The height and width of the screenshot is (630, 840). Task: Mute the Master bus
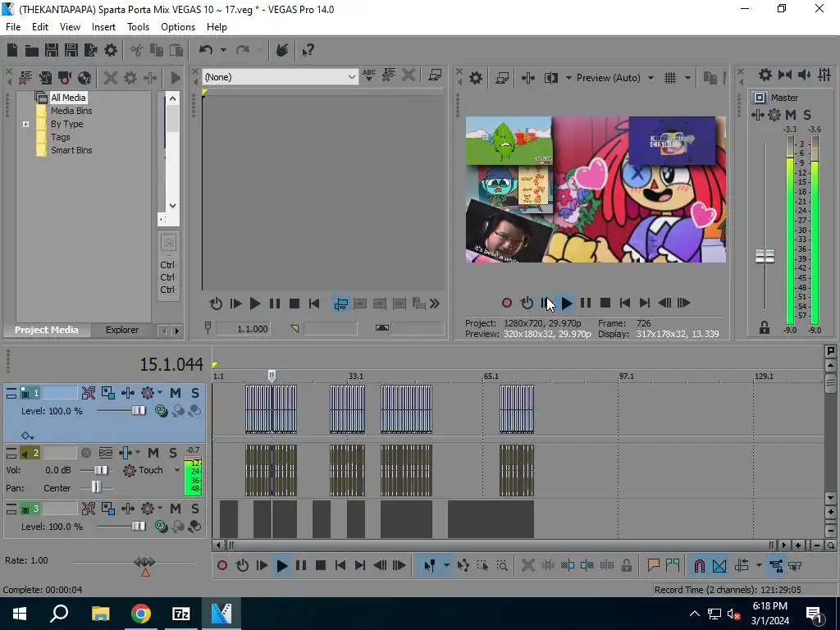point(791,115)
